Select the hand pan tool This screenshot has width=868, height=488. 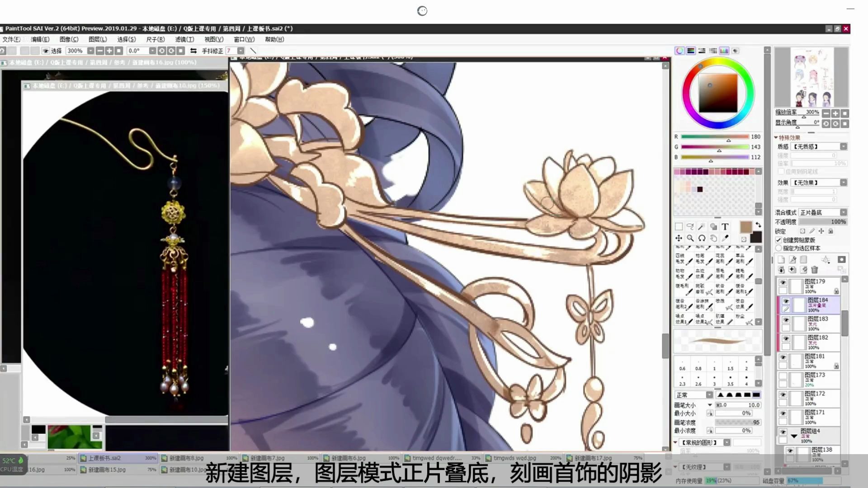click(713, 238)
